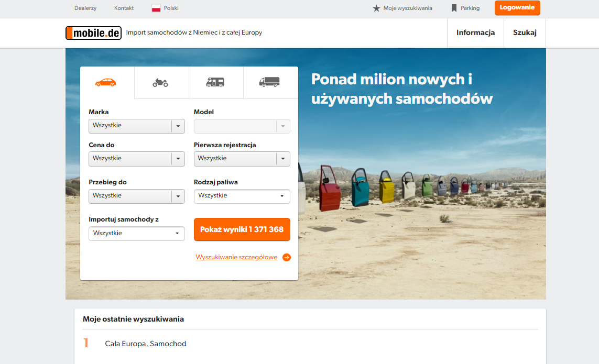The width and height of the screenshot is (599, 364).
Task: Open the Importuj samochody z dropdown
Action: coord(137,234)
